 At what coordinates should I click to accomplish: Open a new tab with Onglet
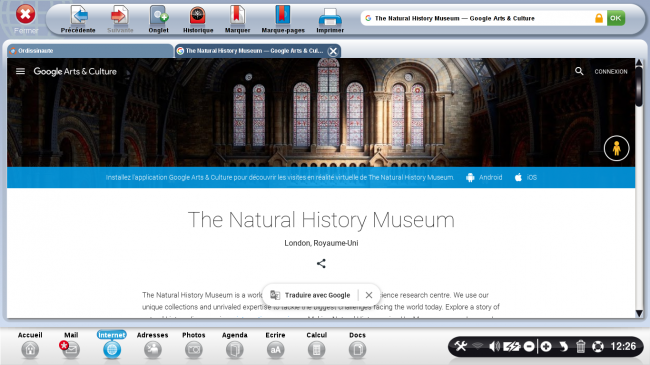point(158,19)
